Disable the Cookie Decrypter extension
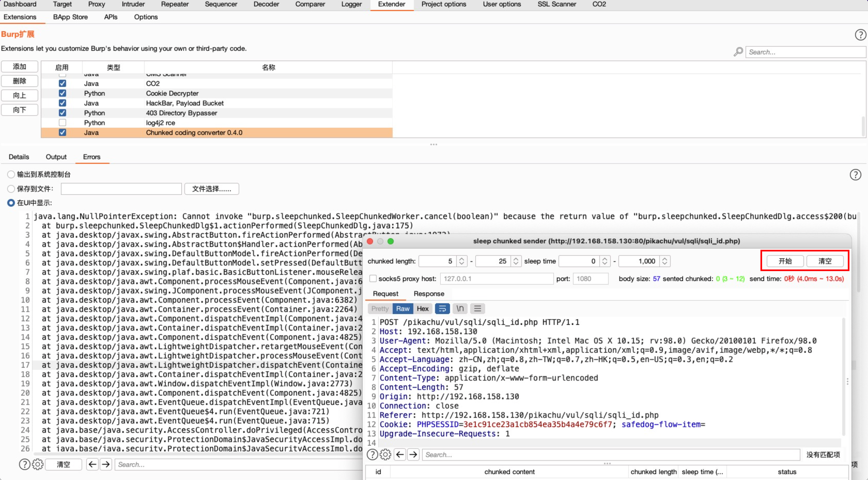The width and height of the screenshot is (868, 480). (62, 93)
